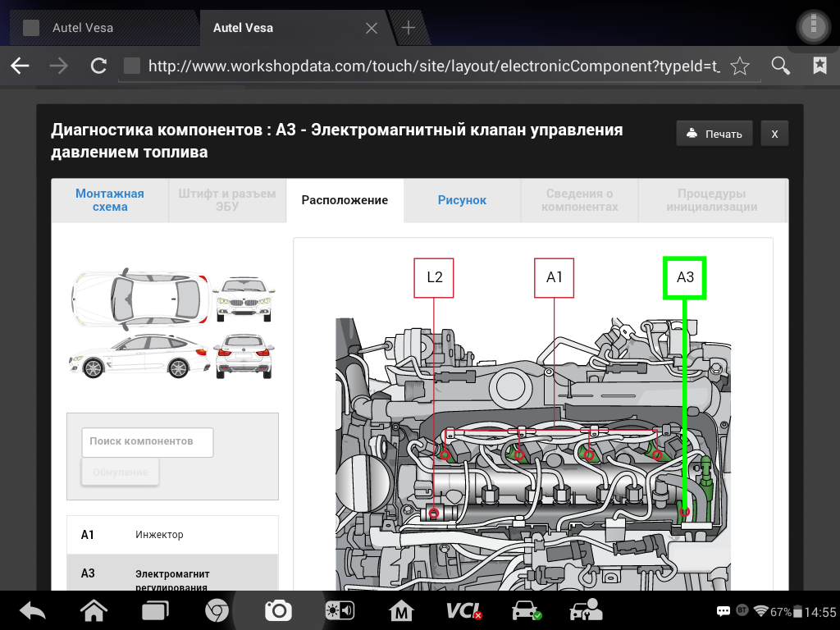Tap the Android back arrow in taskbar
This screenshot has height=630, width=840.
(x=32, y=610)
